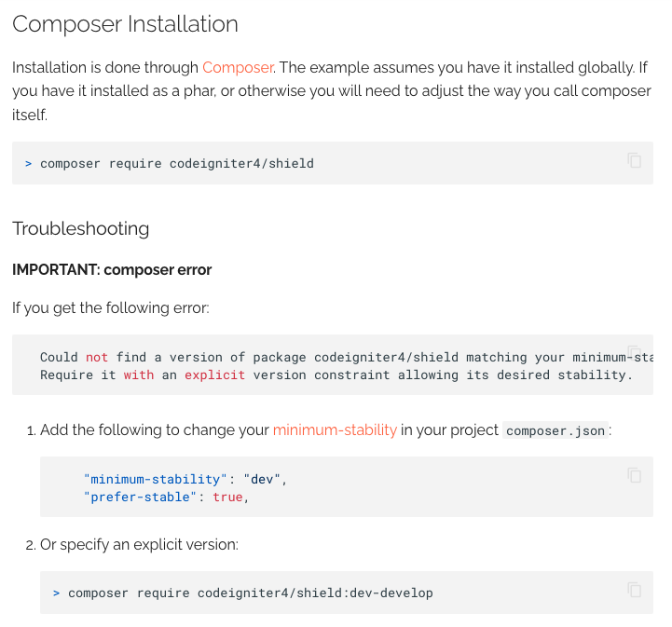Click the Composer Installation heading

point(125,24)
